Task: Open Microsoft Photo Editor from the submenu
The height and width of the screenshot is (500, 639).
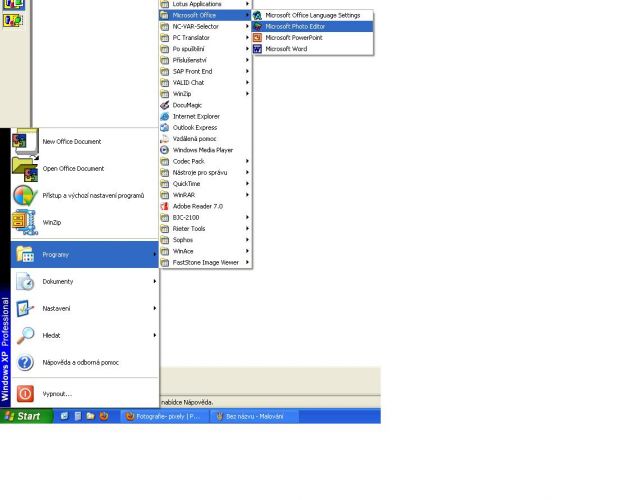Action: click(x=313, y=26)
